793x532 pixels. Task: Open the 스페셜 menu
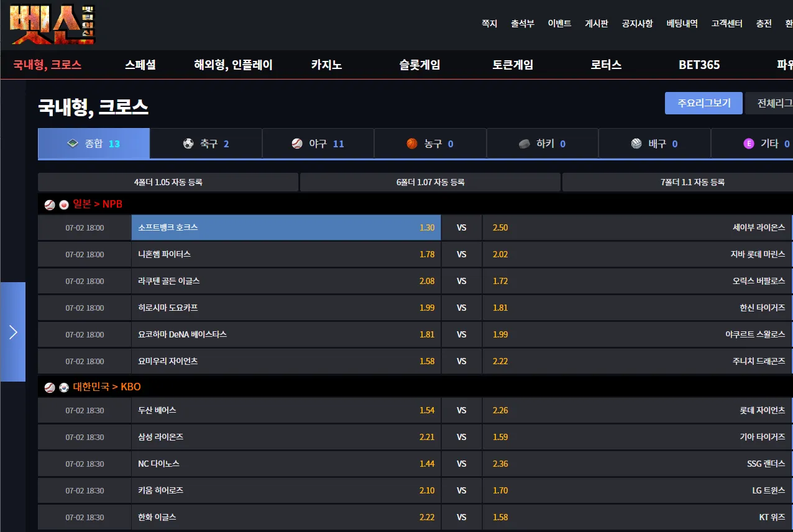point(140,65)
